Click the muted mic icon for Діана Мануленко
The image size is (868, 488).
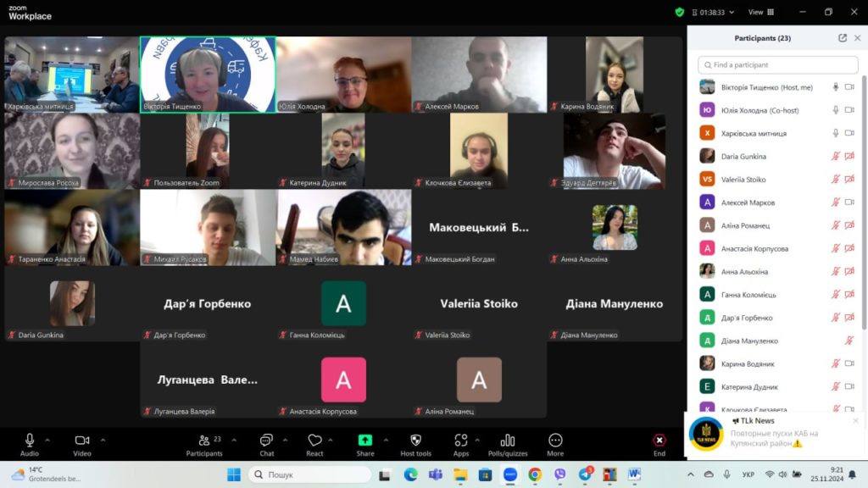tap(849, 341)
